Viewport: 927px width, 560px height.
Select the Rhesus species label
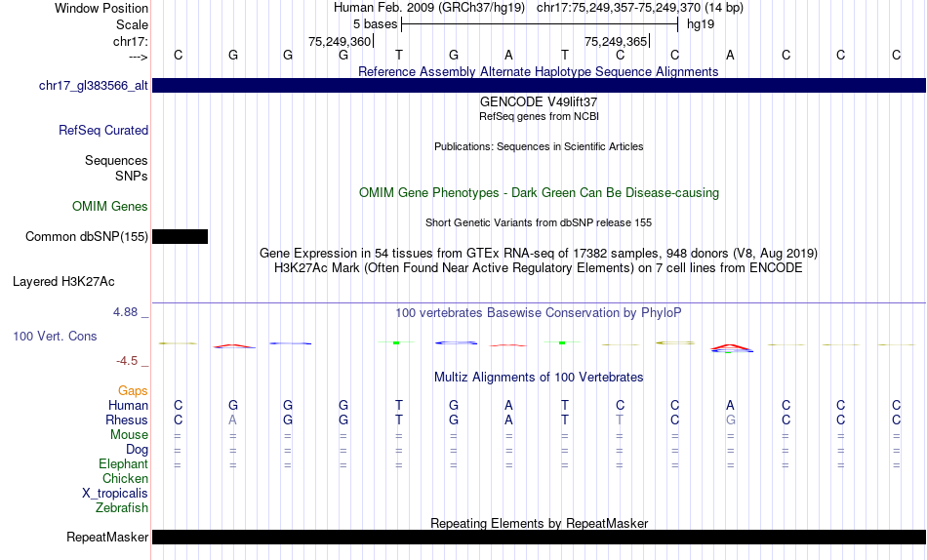coord(127,420)
